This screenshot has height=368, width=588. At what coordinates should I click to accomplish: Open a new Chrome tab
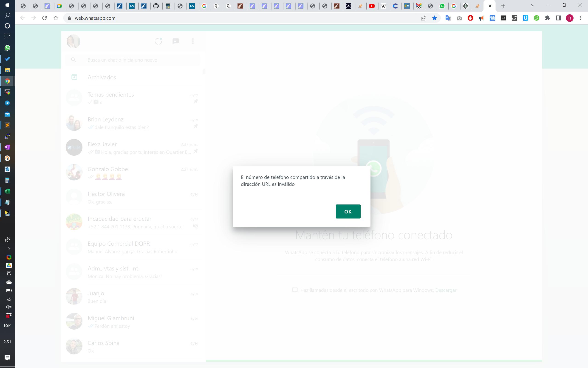point(503,6)
